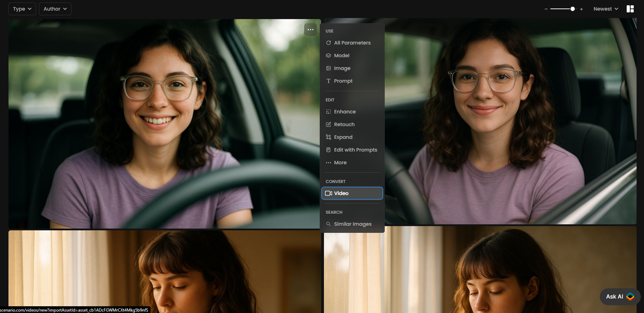644x313 pixels.
Task: Select Retouch in Edit section
Action: [x=352, y=124]
